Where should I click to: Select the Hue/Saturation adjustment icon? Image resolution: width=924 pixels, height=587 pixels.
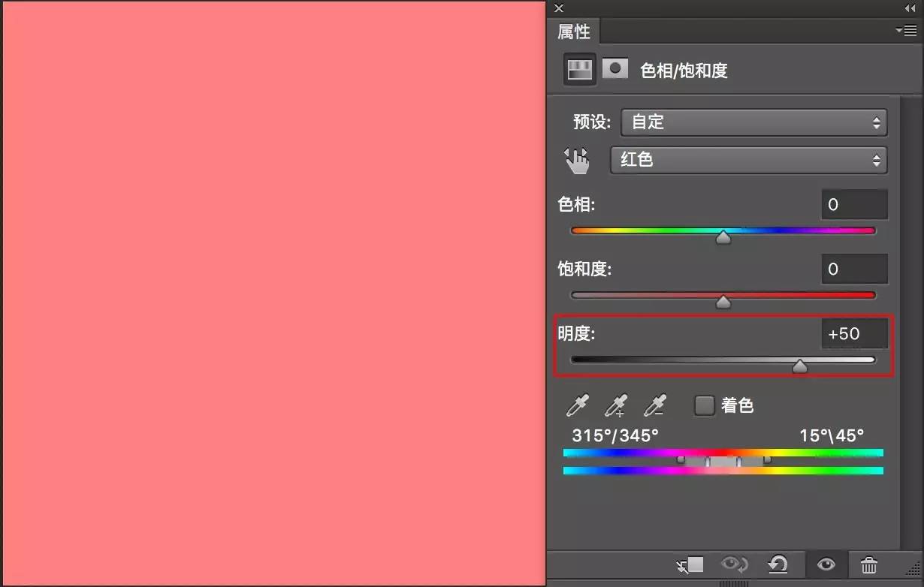pyautogui.click(x=579, y=70)
